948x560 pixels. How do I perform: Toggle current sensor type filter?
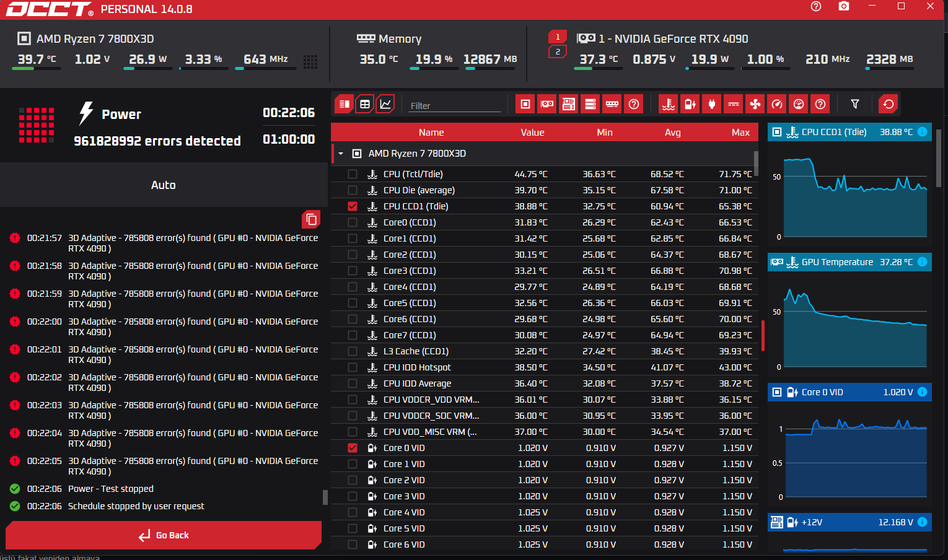coord(734,104)
